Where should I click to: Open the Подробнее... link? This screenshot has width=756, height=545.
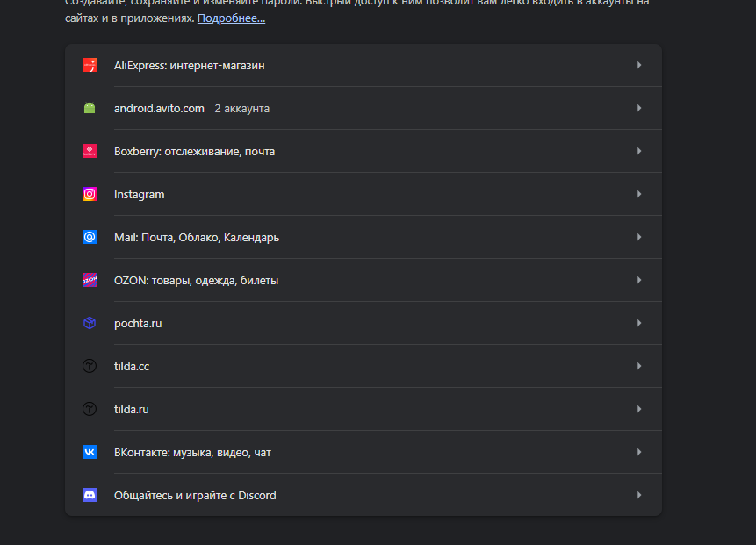(232, 18)
